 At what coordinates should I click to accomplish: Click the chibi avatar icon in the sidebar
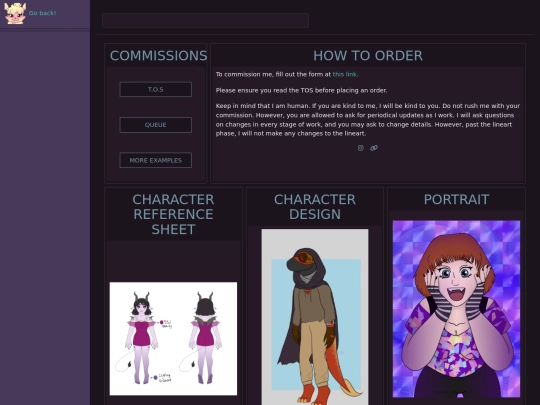click(15, 13)
